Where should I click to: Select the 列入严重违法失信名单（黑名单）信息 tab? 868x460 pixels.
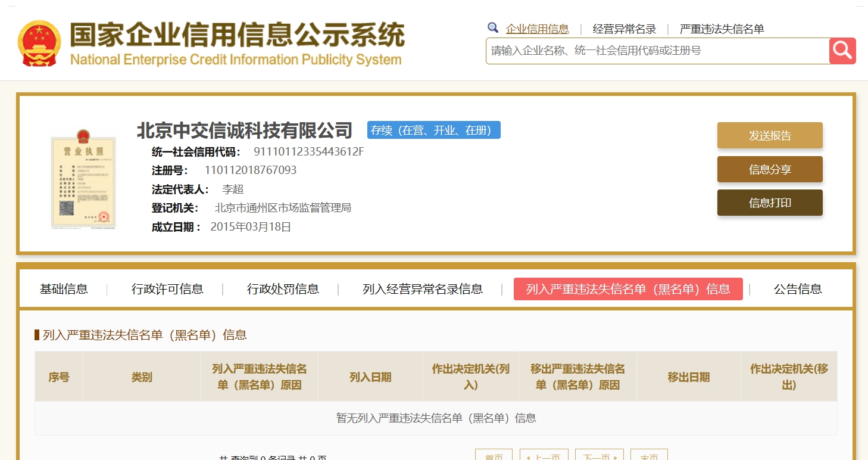[628, 289]
